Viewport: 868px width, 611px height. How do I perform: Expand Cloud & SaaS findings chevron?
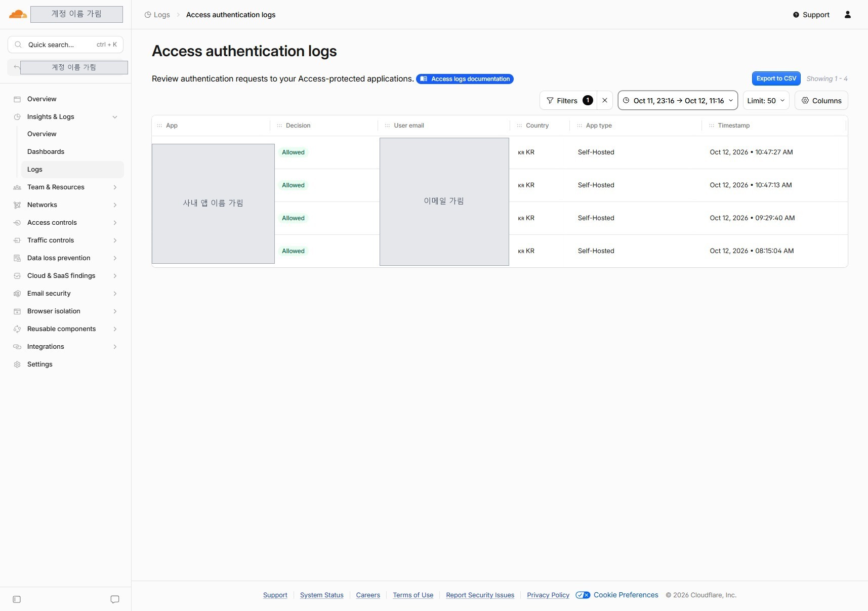click(x=115, y=276)
